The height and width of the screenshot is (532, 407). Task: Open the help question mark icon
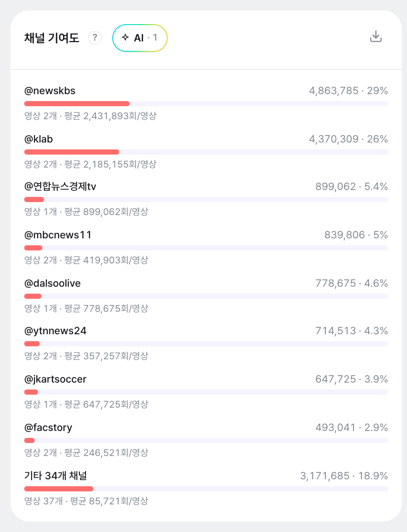95,38
